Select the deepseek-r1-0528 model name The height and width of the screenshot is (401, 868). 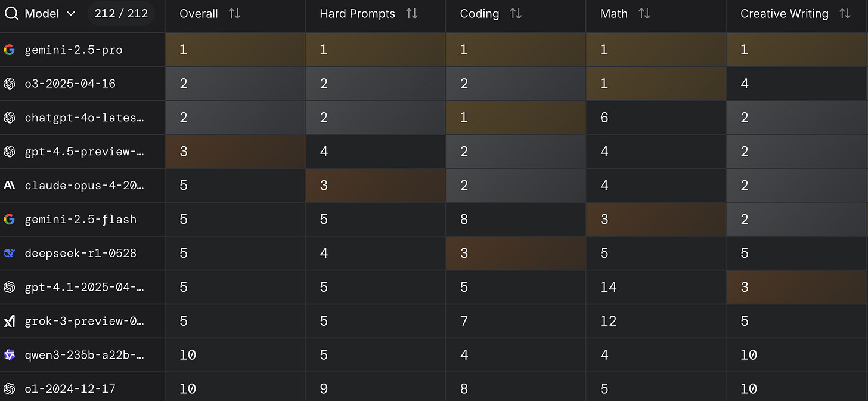tap(80, 253)
